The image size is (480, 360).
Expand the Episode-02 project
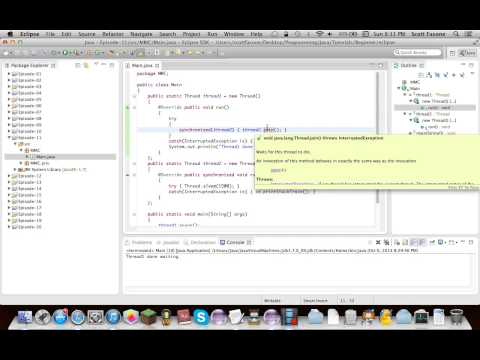tap(9, 80)
